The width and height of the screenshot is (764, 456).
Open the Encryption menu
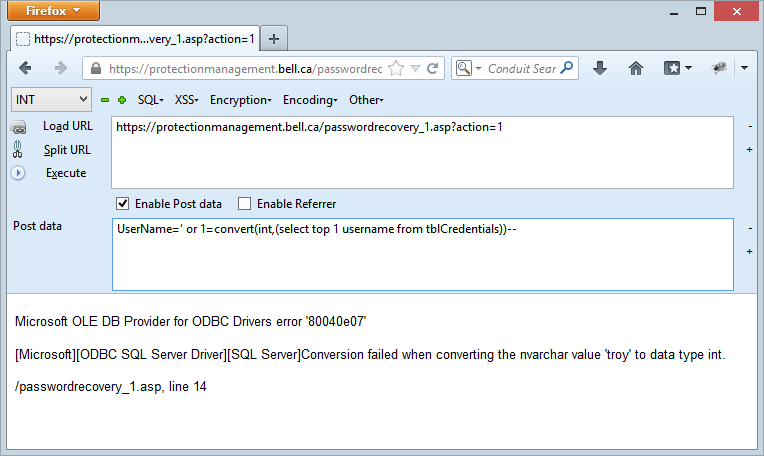(241, 100)
